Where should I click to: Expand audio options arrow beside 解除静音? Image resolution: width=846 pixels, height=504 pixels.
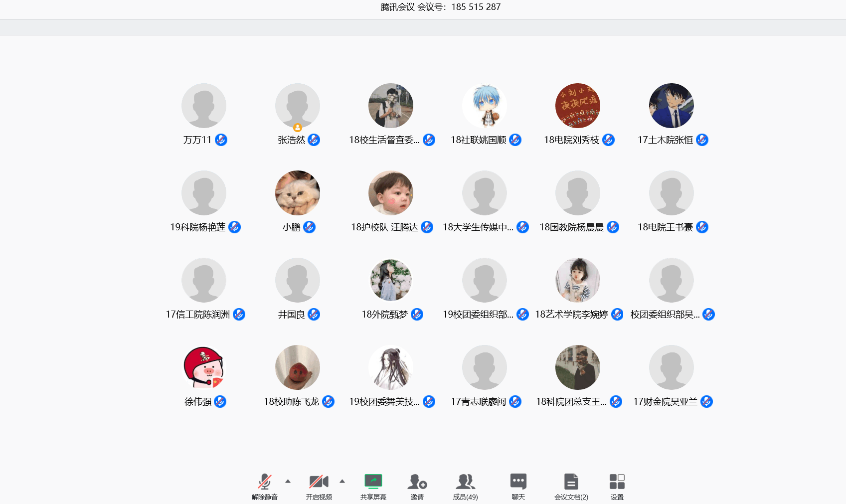point(288,481)
